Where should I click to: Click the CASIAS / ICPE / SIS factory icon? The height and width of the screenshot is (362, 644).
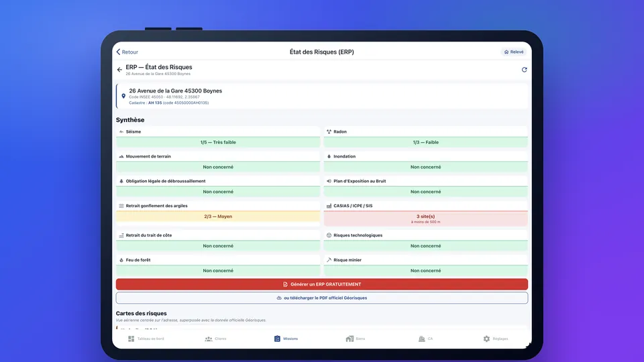point(329,206)
